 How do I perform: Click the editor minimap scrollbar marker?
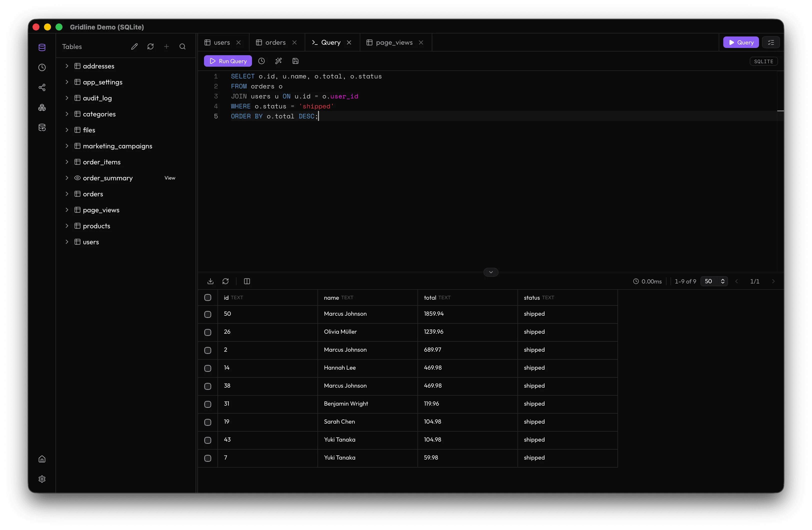click(x=780, y=111)
